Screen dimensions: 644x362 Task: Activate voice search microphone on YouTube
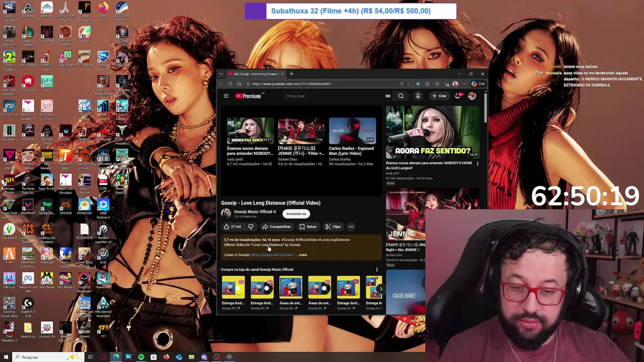point(418,96)
